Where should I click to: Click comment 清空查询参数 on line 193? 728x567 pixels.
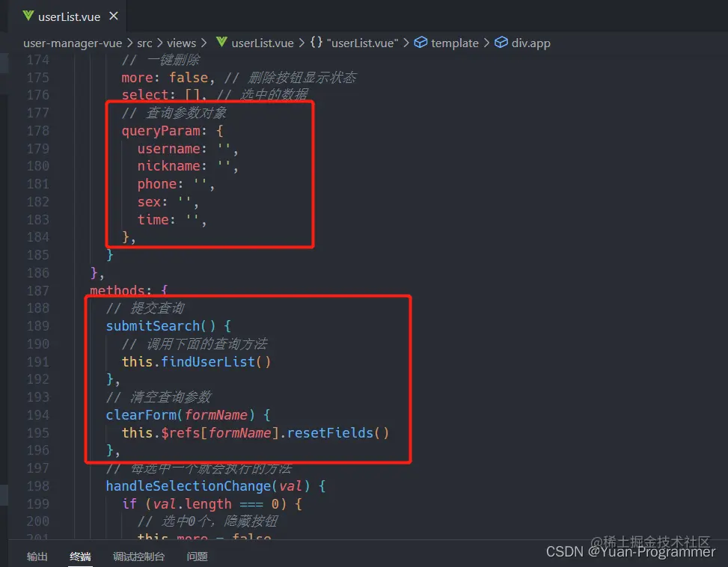click(x=159, y=397)
